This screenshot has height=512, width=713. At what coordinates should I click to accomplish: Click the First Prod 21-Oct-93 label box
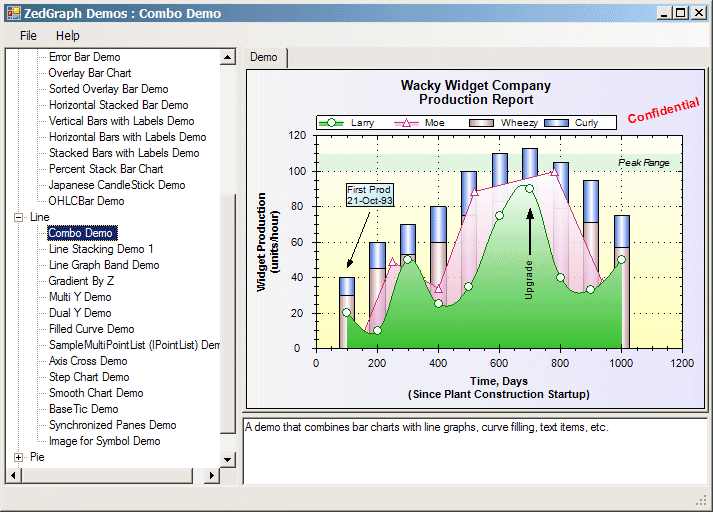pyautogui.click(x=369, y=195)
